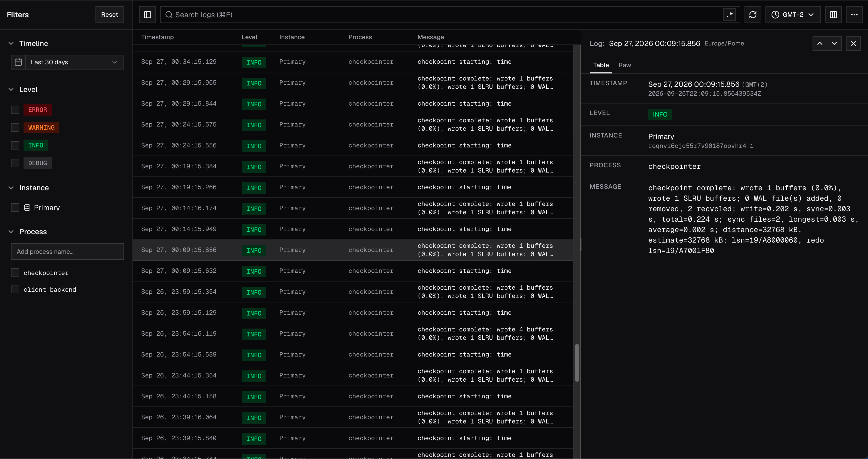The width and height of the screenshot is (868, 459).
Task: Collapse the Timeline filter section
Action: click(x=11, y=43)
